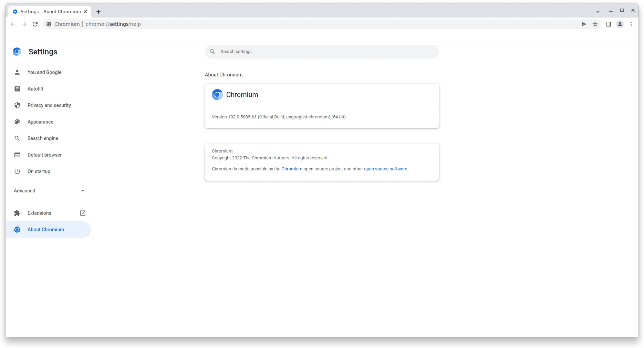Screen dimensions: 644x348
Task: Reload the settings page
Action: tap(35, 24)
